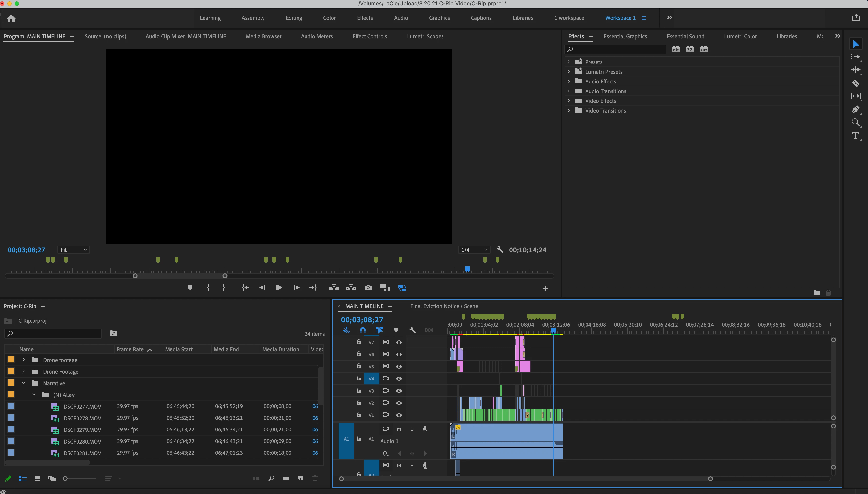Click the Home icon

[x=11, y=18]
